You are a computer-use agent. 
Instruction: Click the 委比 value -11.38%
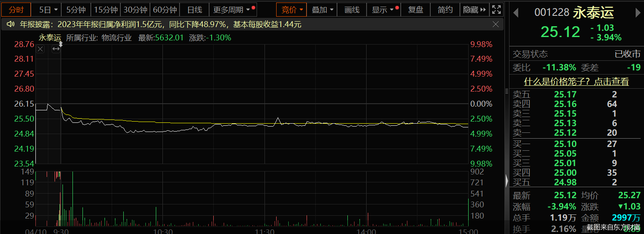point(559,67)
